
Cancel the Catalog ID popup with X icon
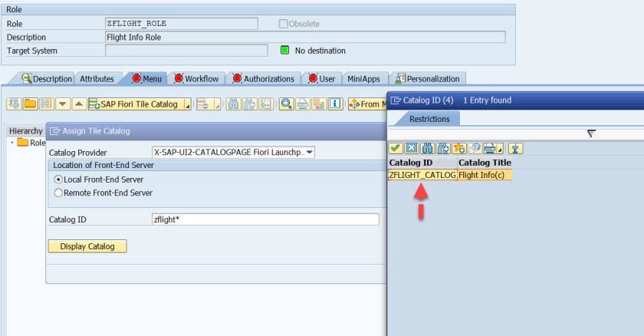[412, 148]
